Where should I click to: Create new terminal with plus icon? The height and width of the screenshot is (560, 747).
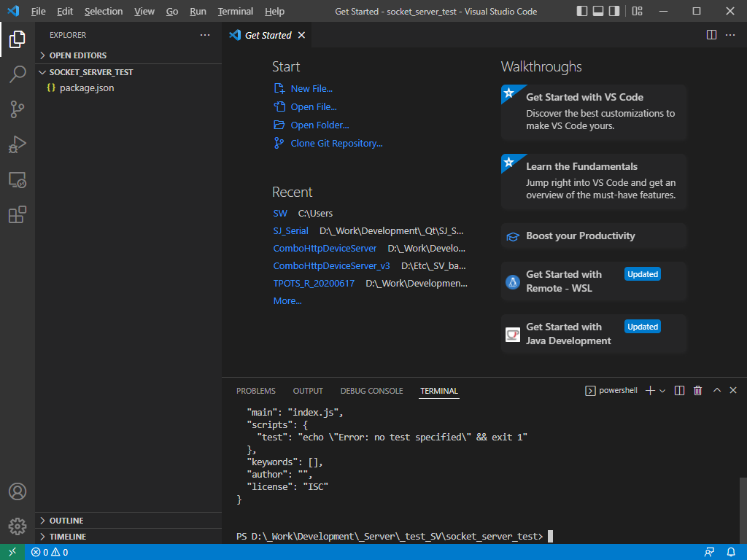650,391
